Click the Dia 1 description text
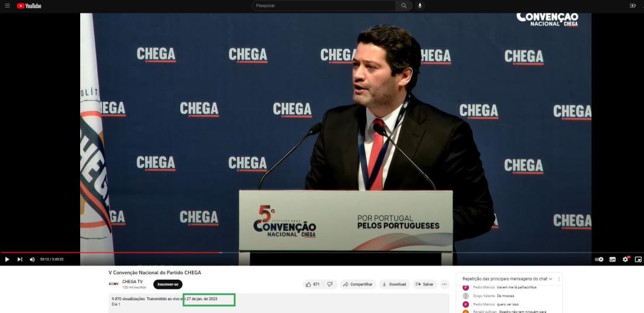This screenshot has height=313, width=644. coord(116,304)
